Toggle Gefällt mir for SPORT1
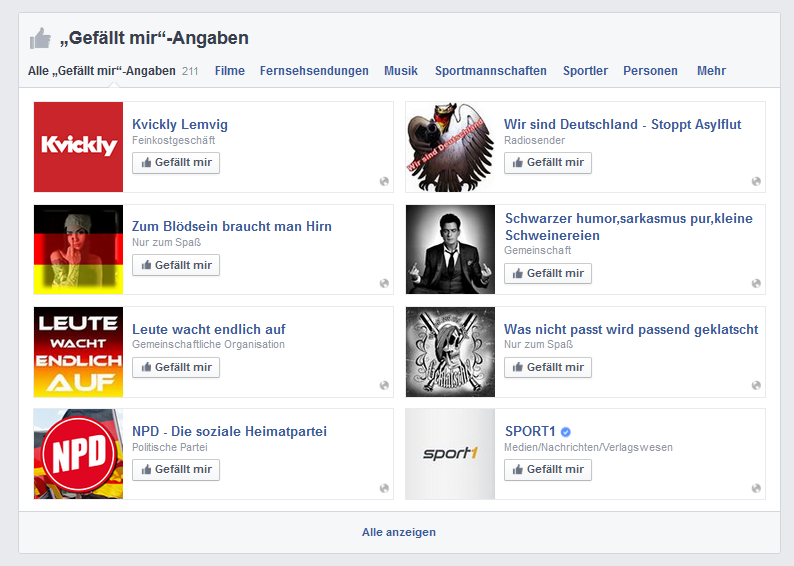 pos(548,470)
